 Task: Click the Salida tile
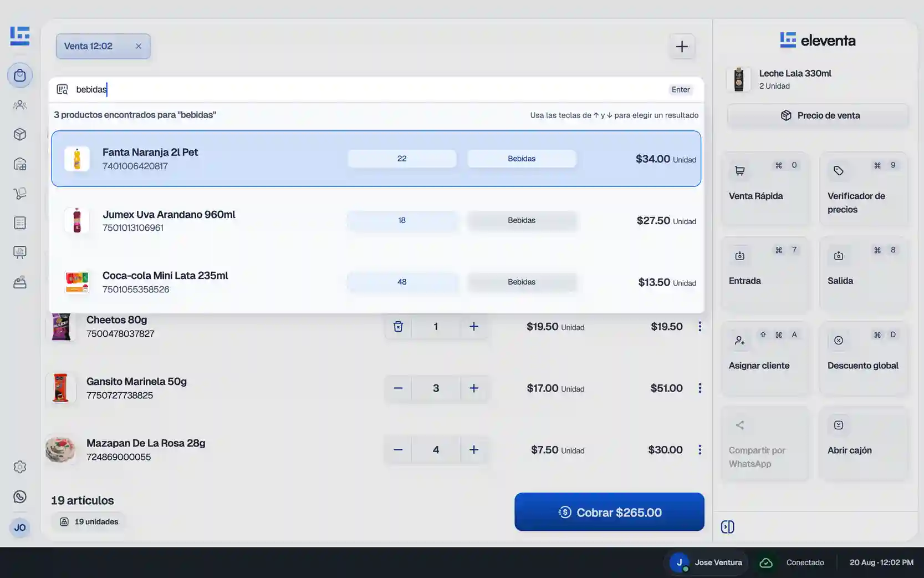tap(864, 273)
